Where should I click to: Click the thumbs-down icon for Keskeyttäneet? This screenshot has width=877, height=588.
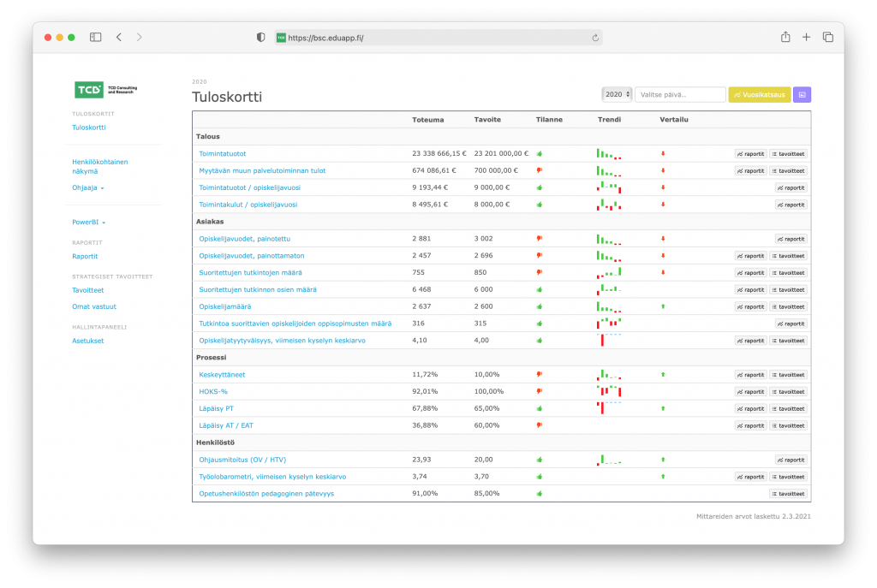[540, 375]
